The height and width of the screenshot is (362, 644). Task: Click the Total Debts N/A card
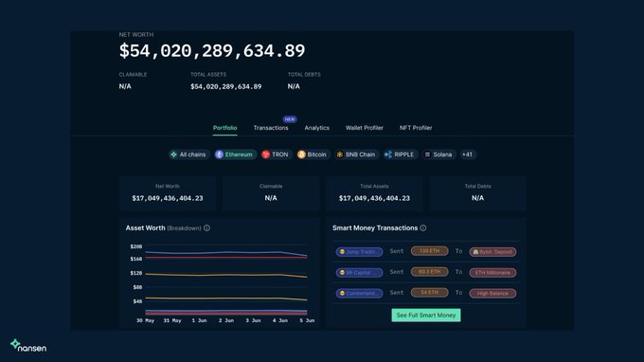pyautogui.click(x=477, y=193)
